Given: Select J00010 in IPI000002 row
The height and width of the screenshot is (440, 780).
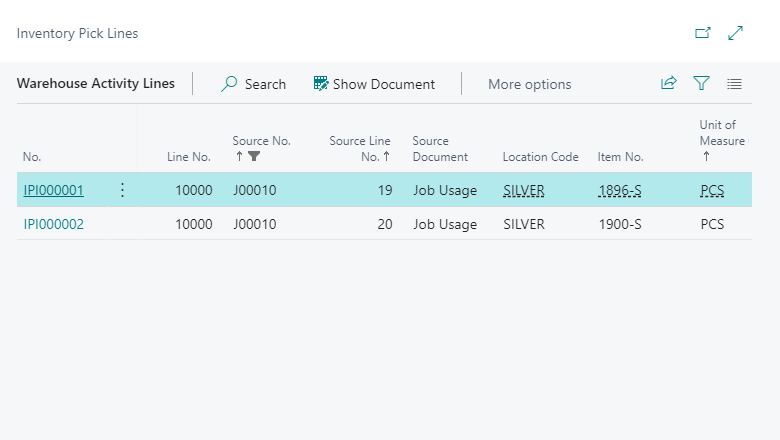Looking at the screenshot, I should point(255,224).
